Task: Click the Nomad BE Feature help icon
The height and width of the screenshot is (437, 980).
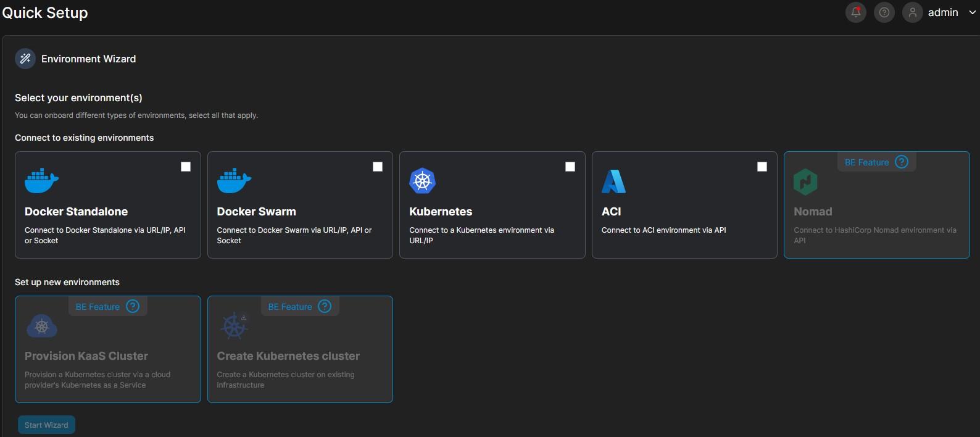Action: pyautogui.click(x=902, y=162)
